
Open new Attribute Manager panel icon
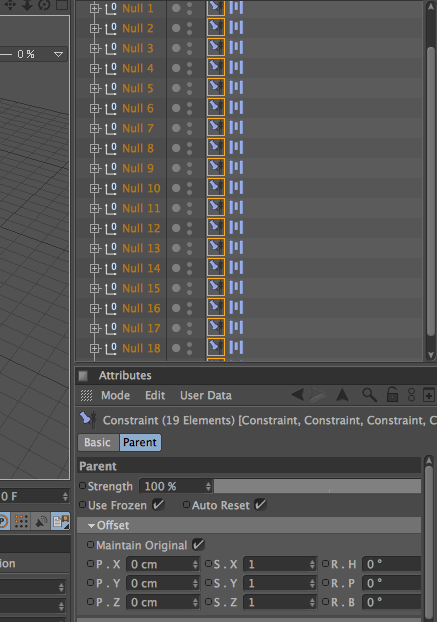pos(429,395)
